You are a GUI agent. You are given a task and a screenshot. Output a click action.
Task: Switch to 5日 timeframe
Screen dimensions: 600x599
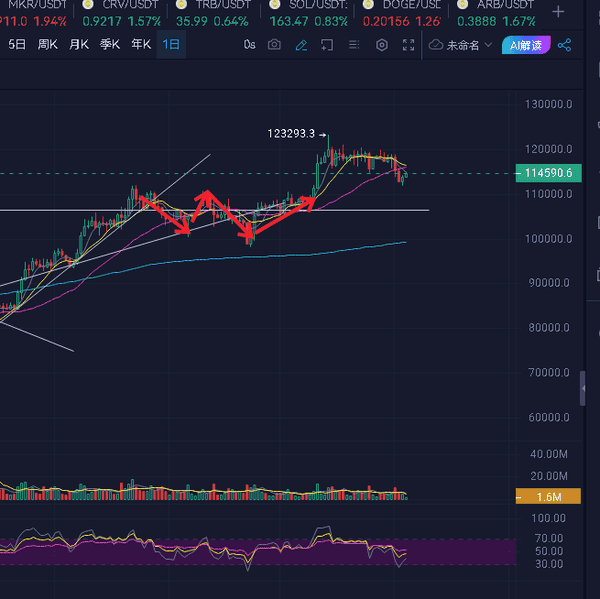17,45
